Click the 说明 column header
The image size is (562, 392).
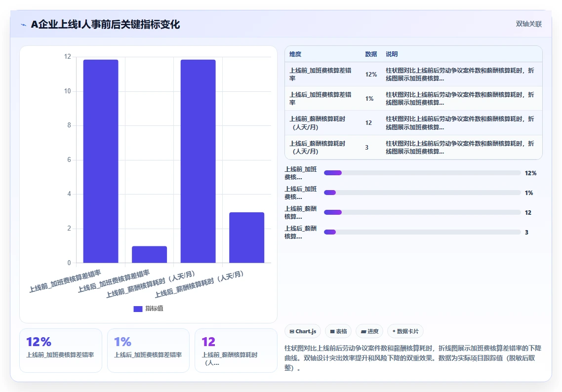pos(392,54)
